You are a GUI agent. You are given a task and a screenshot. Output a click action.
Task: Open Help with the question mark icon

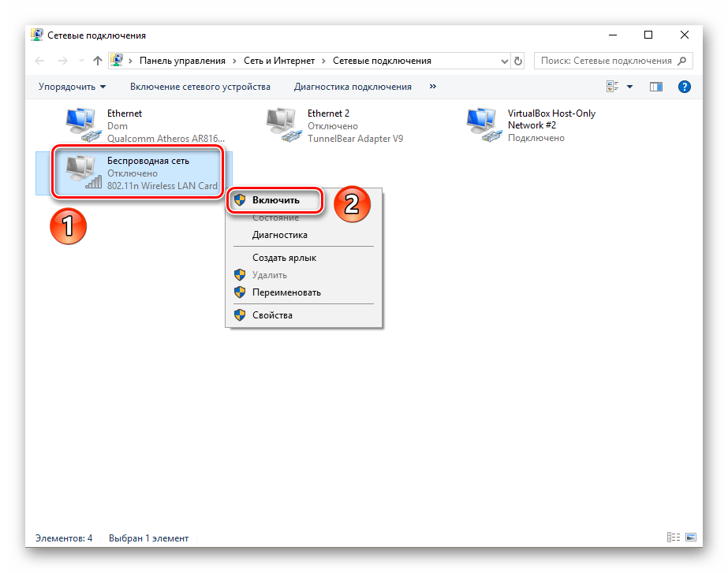coord(685,87)
